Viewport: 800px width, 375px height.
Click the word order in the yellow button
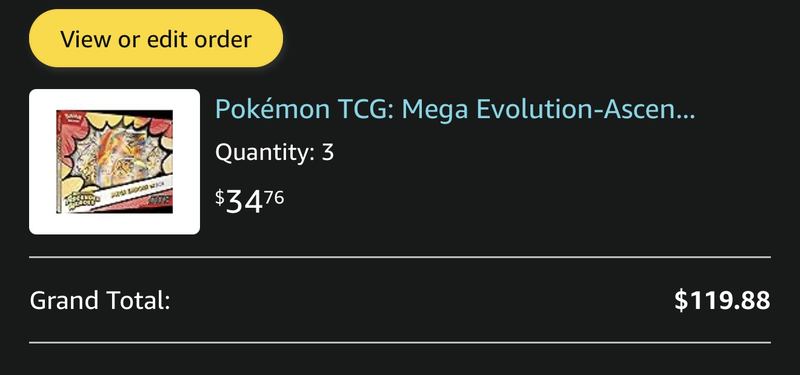pyautogui.click(x=221, y=39)
